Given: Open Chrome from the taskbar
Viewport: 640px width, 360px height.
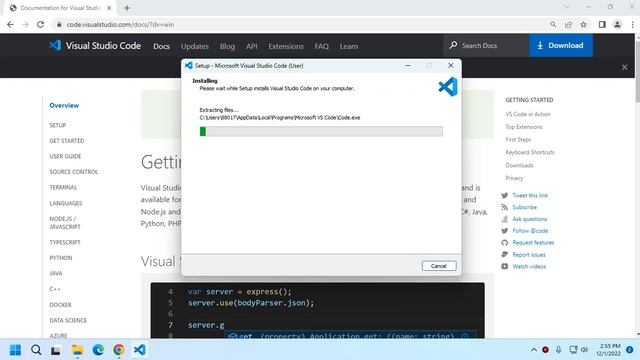Looking at the screenshot, I should (x=119, y=350).
